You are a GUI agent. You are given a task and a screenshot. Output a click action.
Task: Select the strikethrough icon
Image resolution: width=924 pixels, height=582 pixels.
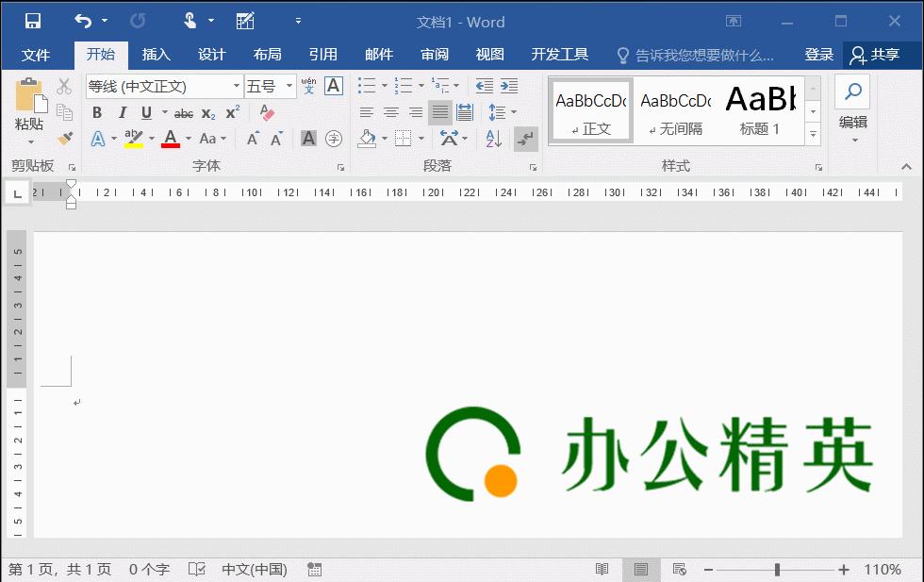[x=184, y=111]
